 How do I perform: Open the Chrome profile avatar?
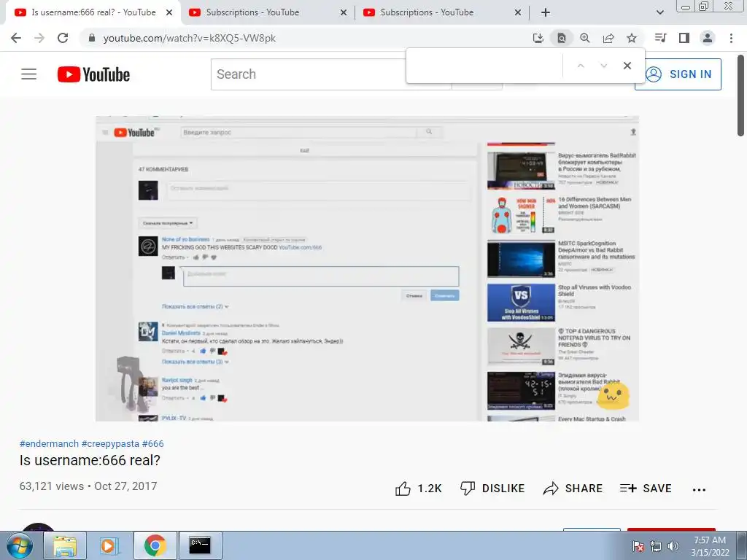708,38
